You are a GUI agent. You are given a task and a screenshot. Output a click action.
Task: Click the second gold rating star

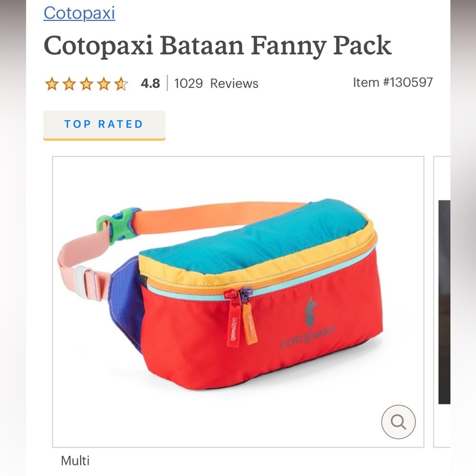(70, 83)
